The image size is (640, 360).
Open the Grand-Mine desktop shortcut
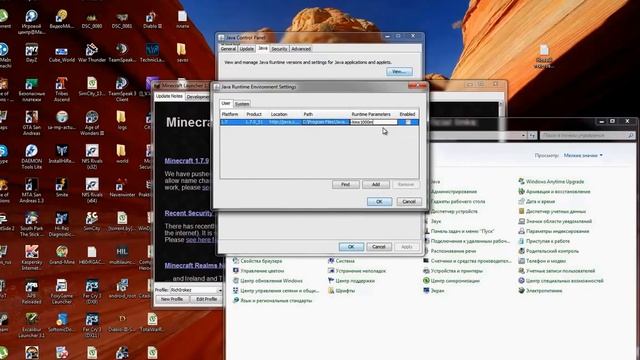(62, 255)
